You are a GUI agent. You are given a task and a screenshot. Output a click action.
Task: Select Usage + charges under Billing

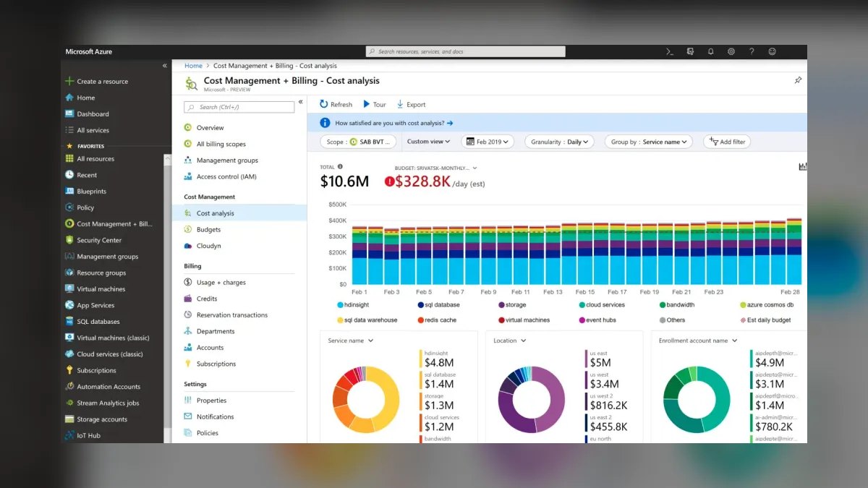pyautogui.click(x=221, y=283)
